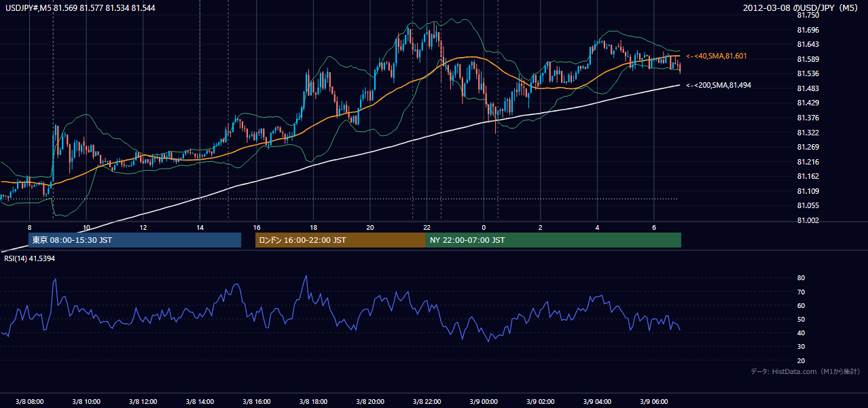Image resolution: width=868 pixels, height=408 pixels.
Task: Click RSI scale value 30
Action: 801,347
